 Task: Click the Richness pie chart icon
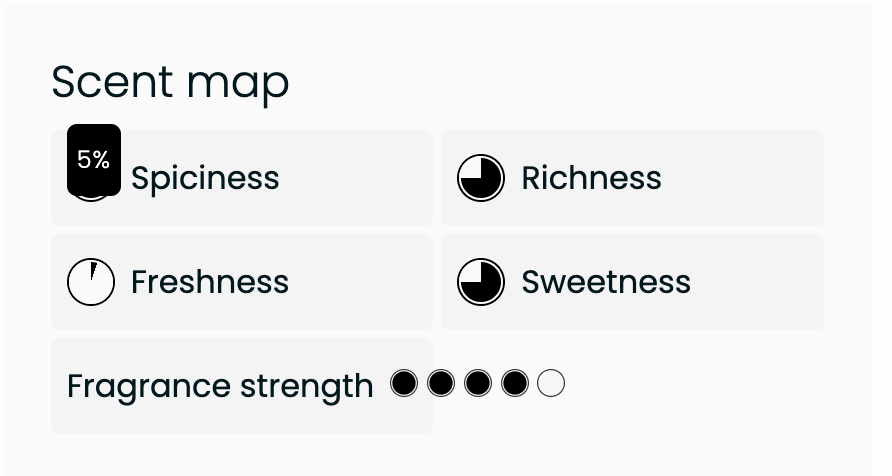click(481, 178)
